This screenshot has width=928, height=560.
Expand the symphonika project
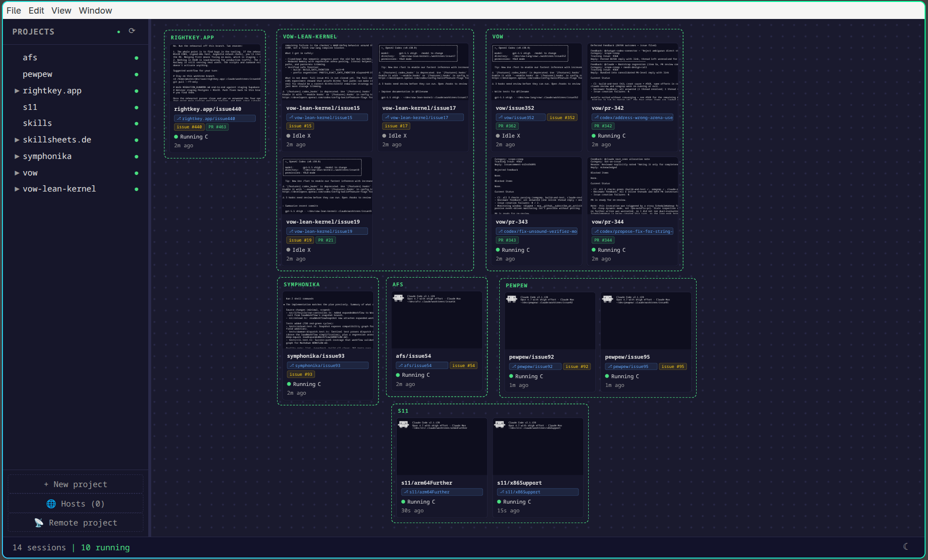(x=17, y=157)
